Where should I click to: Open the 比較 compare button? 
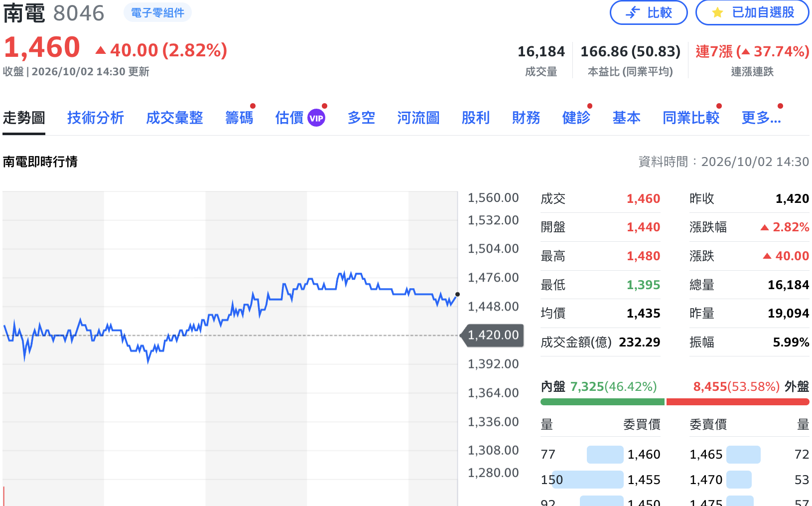coord(649,12)
